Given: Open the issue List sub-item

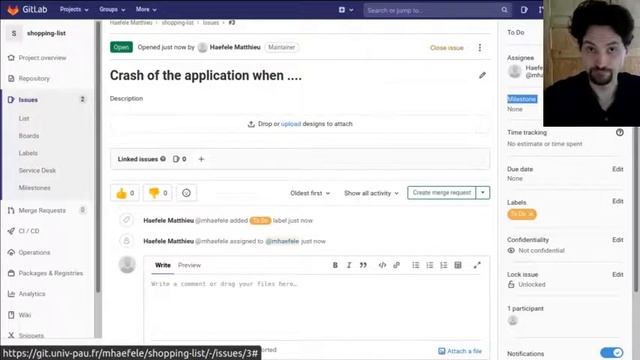Looking at the screenshot, I should click(x=24, y=118).
